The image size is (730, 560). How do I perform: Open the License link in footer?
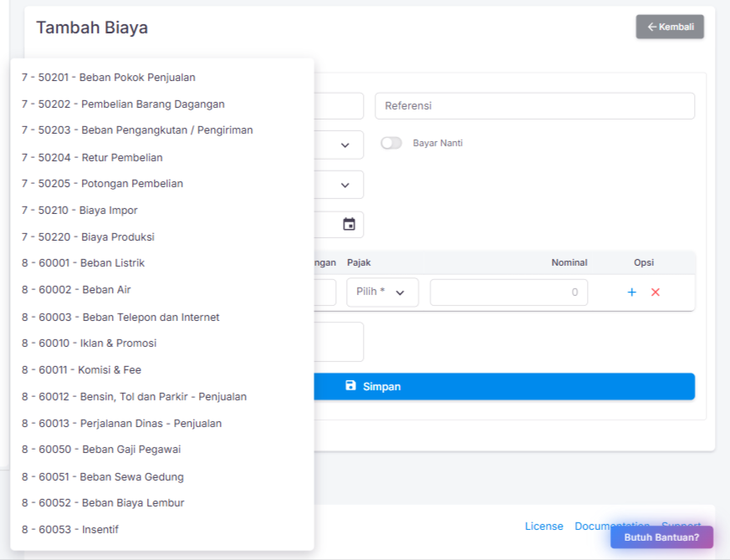pos(544,526)
